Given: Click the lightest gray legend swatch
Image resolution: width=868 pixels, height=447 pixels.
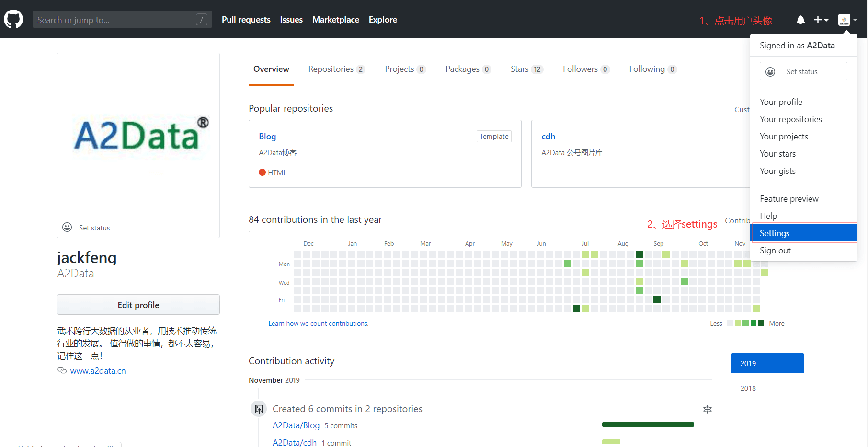Looking at the screenshot, I should (730, 323).
